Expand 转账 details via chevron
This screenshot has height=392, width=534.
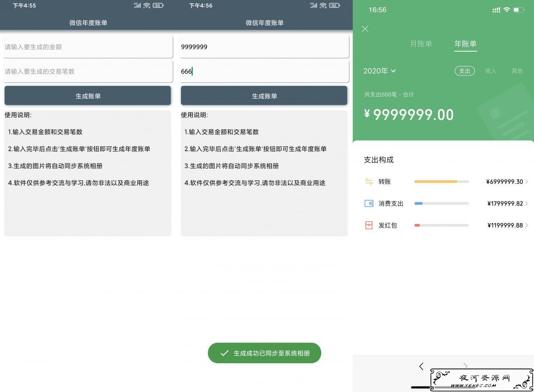527,181
